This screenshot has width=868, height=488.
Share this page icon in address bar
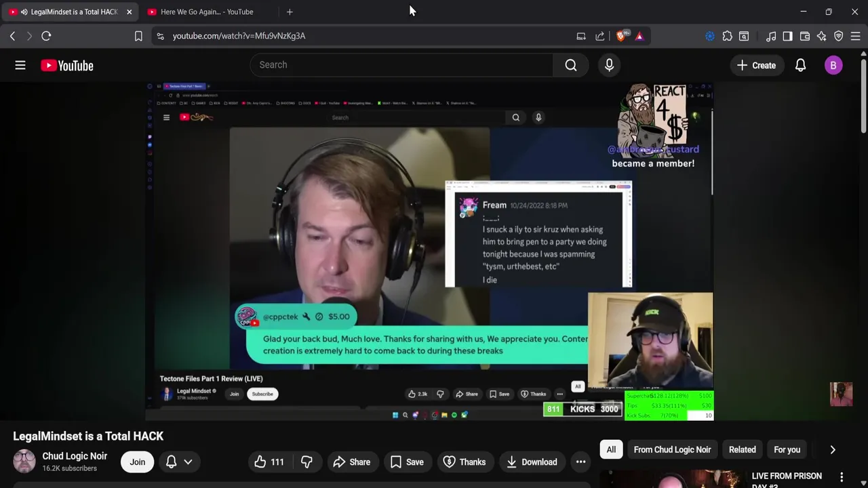pos(600,36)
